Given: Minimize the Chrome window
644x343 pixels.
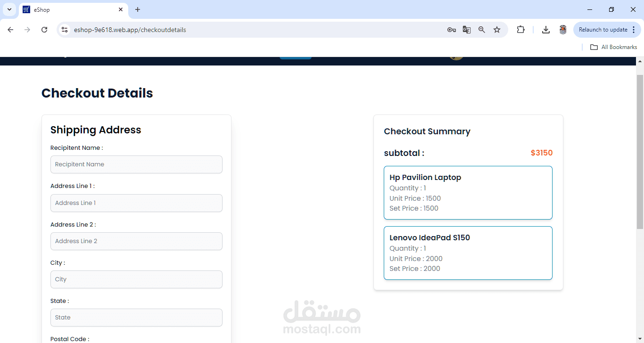Looking at the screenshot, I should pos(590,9).
